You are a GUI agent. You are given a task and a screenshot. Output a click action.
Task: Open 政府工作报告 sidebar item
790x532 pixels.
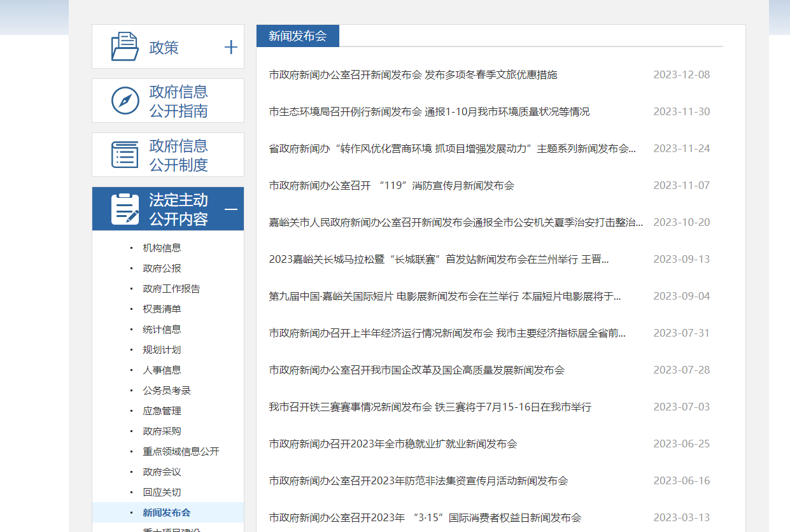coord(171,288)
